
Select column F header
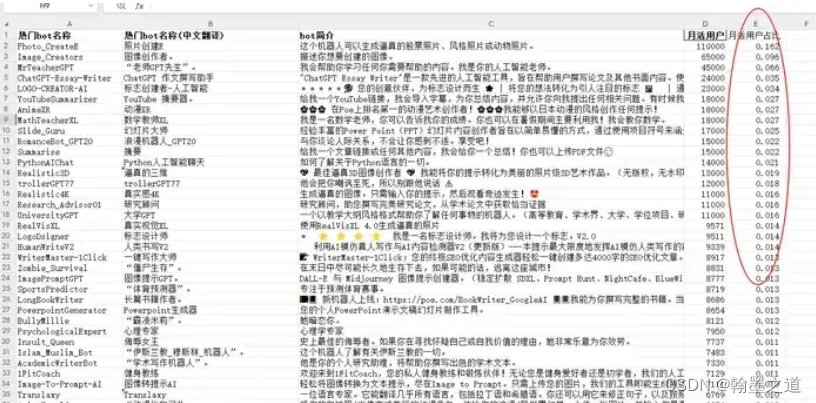(806, 24)
